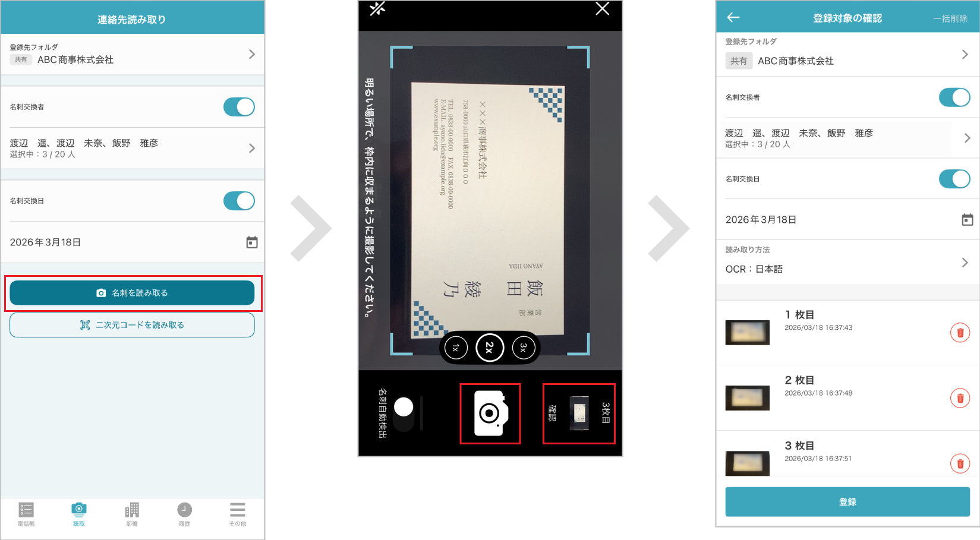Select 3x zoom level in camera

point(524,348)
